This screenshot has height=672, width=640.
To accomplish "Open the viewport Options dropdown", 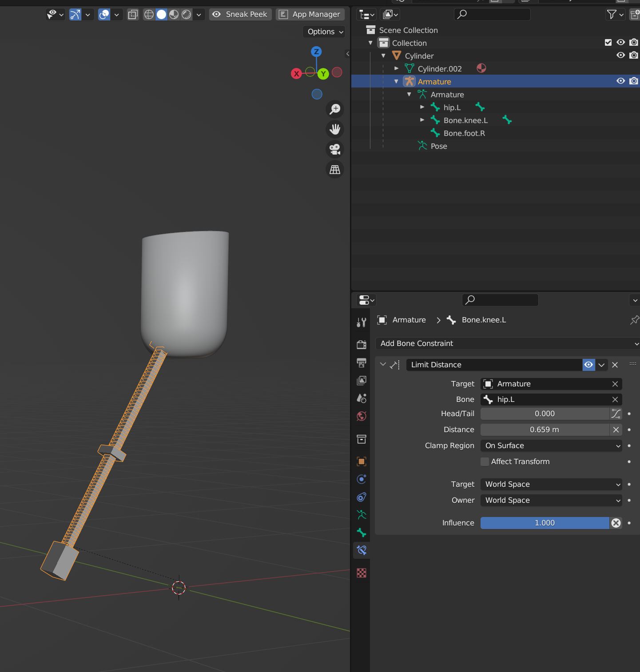I will (x=325, y=32).
